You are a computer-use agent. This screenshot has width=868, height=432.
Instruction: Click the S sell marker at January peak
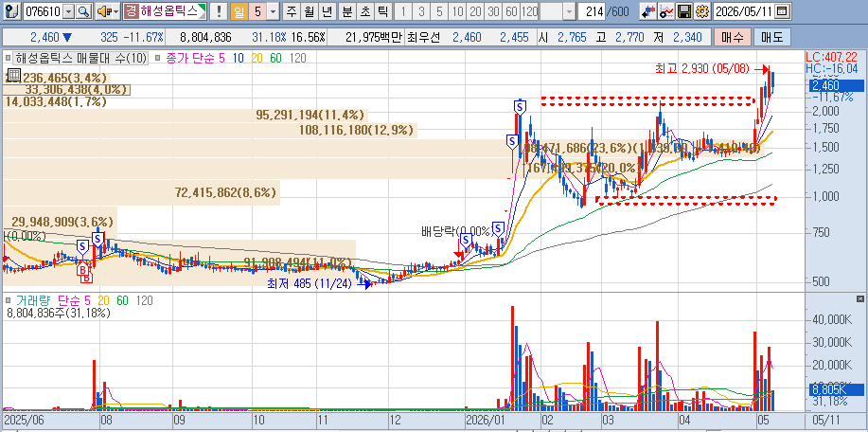tap(520, 105)
